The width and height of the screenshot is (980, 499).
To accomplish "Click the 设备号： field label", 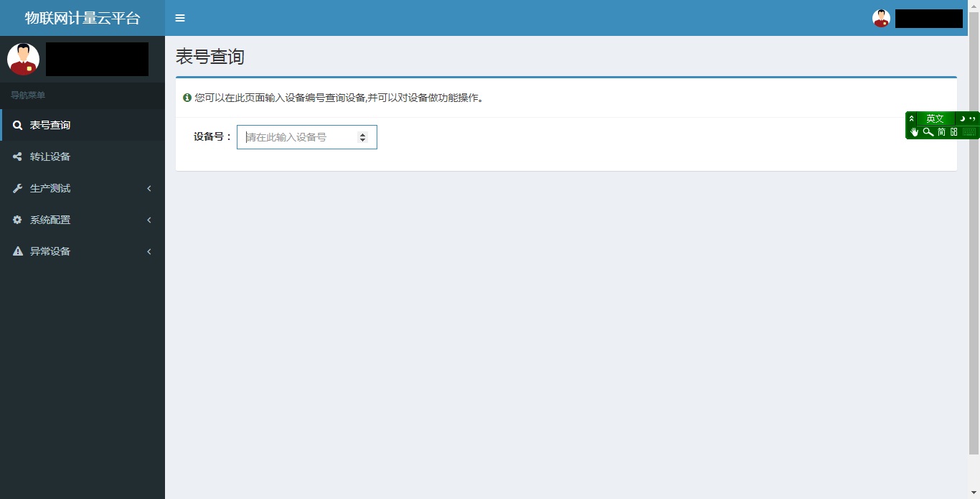I will click(x=213, y=136).
